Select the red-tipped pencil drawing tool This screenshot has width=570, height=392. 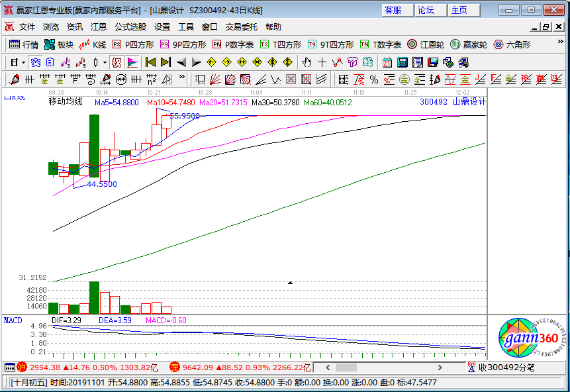(15, 79)
